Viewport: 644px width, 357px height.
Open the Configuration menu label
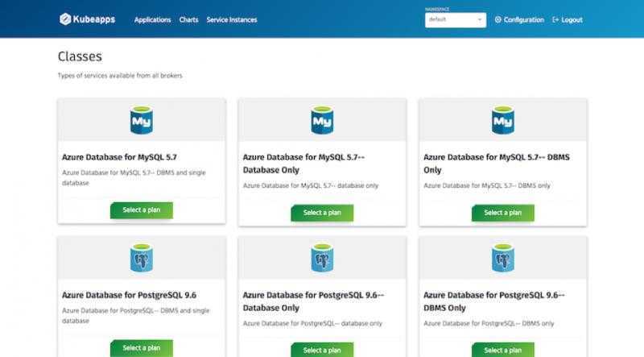524,19
